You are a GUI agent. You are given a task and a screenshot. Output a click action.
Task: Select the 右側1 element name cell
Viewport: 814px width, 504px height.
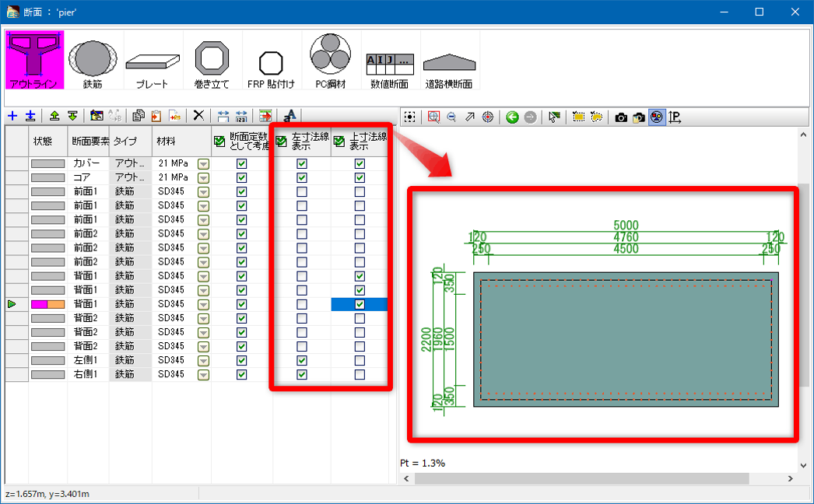(88, 374)
